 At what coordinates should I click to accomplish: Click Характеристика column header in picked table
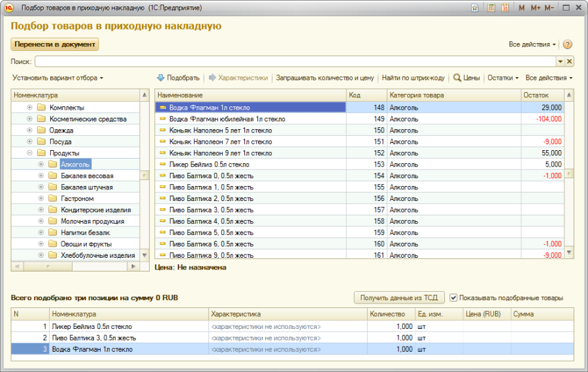point(287,314)
